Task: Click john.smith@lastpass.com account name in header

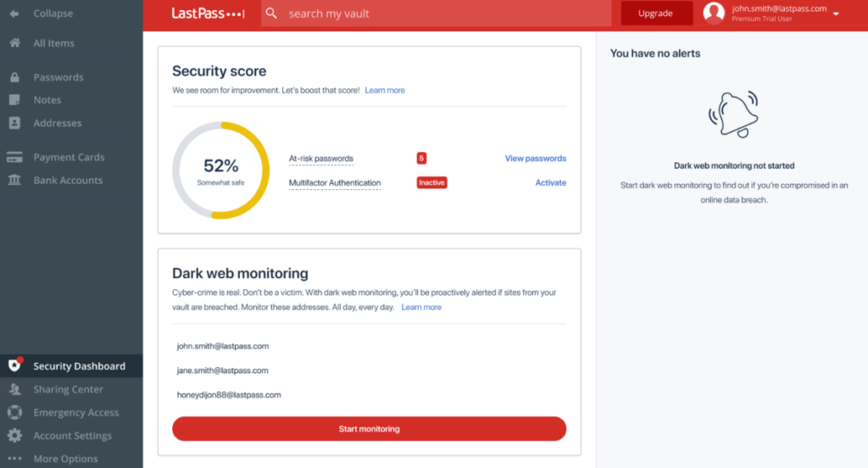Action: pos(780,8)
